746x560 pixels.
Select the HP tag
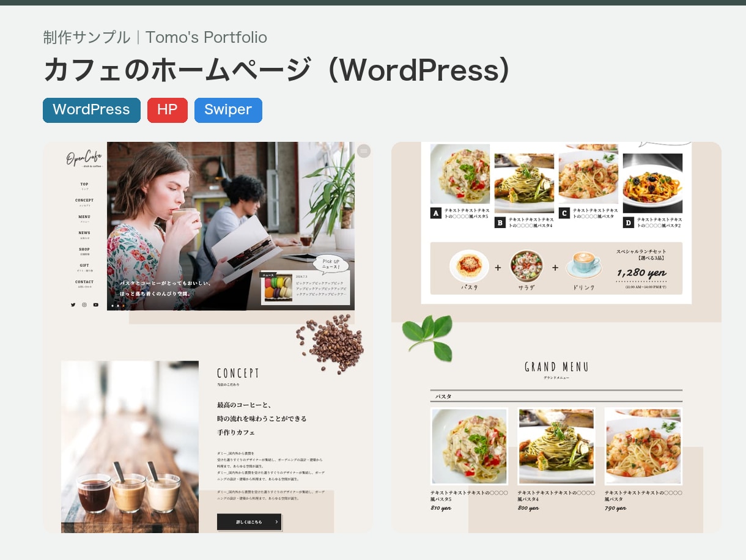(x=168, y=110)
